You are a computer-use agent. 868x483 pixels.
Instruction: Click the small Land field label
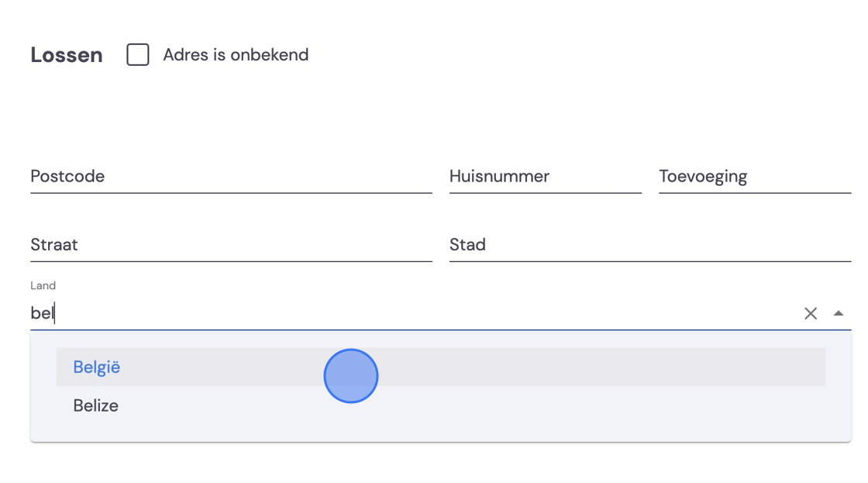coord(43,286)
